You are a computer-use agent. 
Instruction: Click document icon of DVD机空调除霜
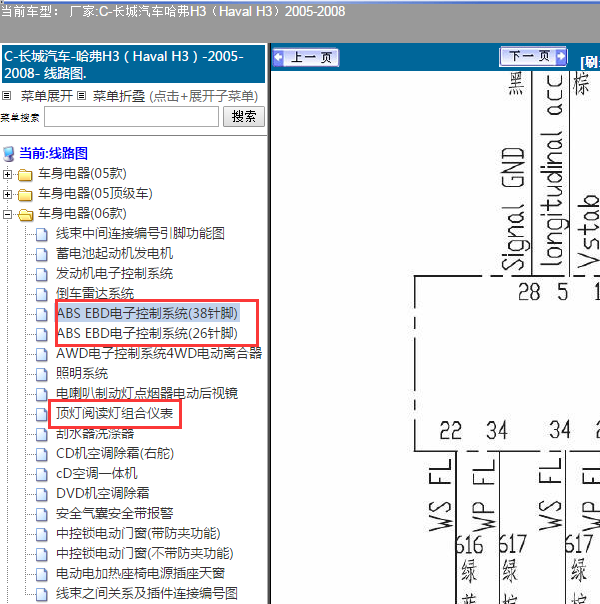pyautogui.click(x=42, y=495)
